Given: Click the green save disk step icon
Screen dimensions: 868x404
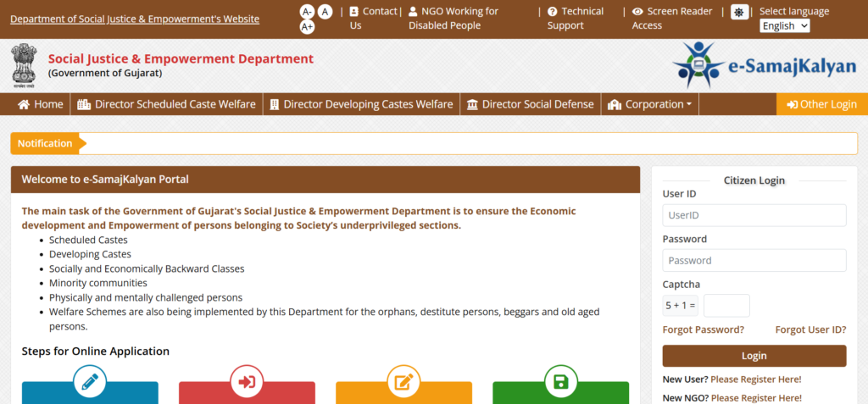Looking at the screenshot, I should (x=561, y=382).
